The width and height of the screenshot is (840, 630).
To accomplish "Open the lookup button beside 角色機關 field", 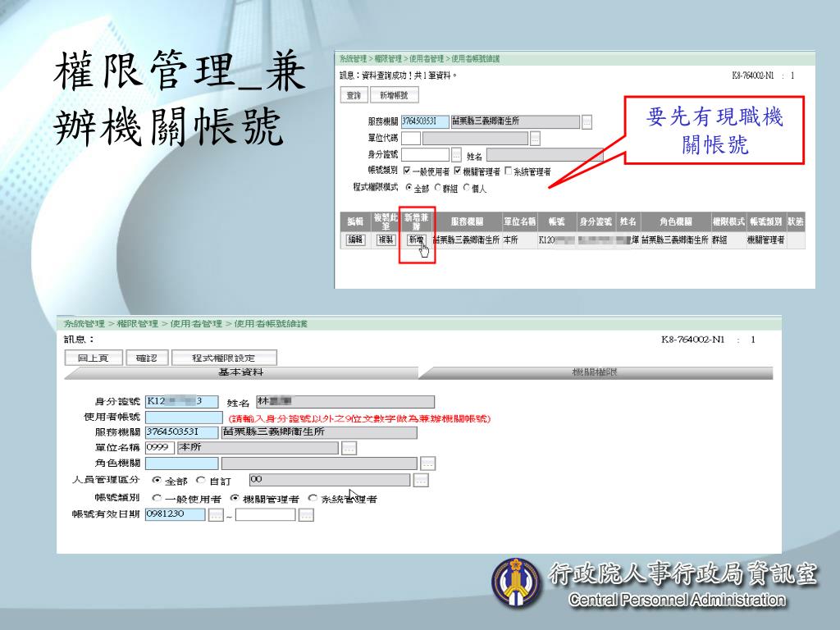I will tap(428, 463).
